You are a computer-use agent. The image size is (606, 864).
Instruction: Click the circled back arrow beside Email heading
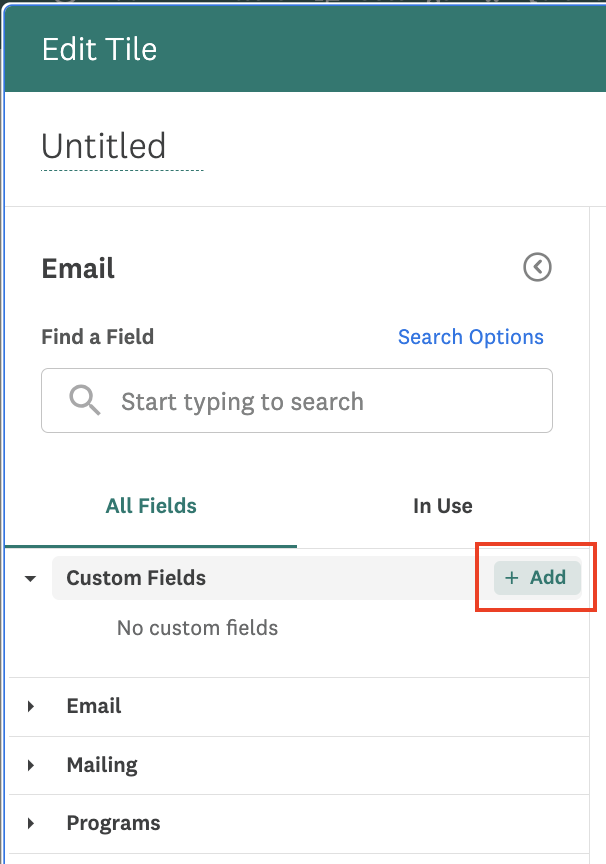click(x=538, y=267)
